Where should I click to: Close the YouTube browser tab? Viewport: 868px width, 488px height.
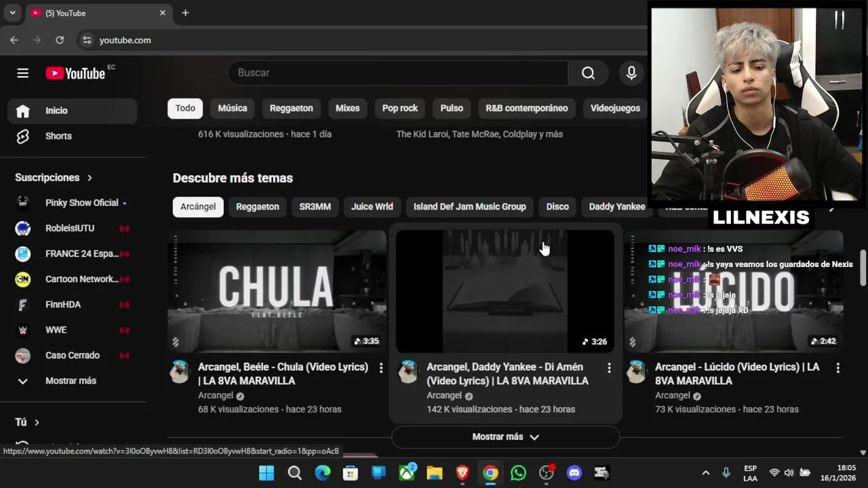[163, 13]
